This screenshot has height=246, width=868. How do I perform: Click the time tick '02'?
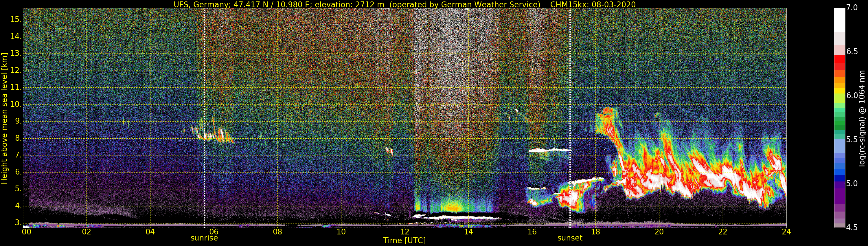[87, 232]
